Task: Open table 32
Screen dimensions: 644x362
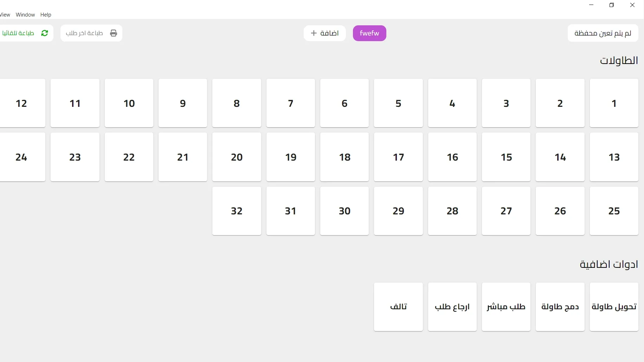Action: [237, 211]
